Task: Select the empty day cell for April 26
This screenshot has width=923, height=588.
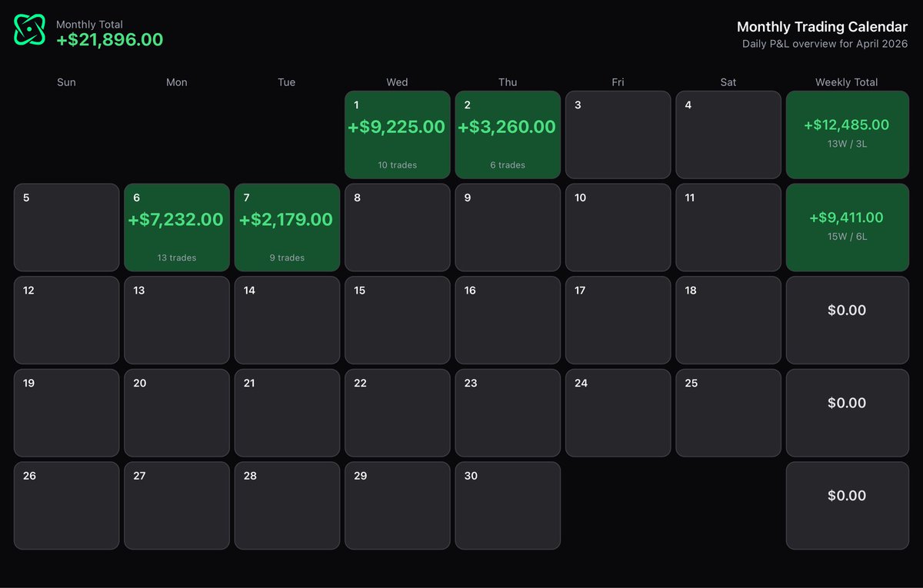Action: [66, 506]
